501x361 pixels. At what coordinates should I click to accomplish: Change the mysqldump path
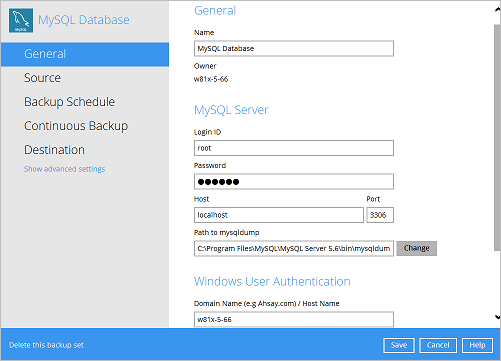[x=416, y=248]
